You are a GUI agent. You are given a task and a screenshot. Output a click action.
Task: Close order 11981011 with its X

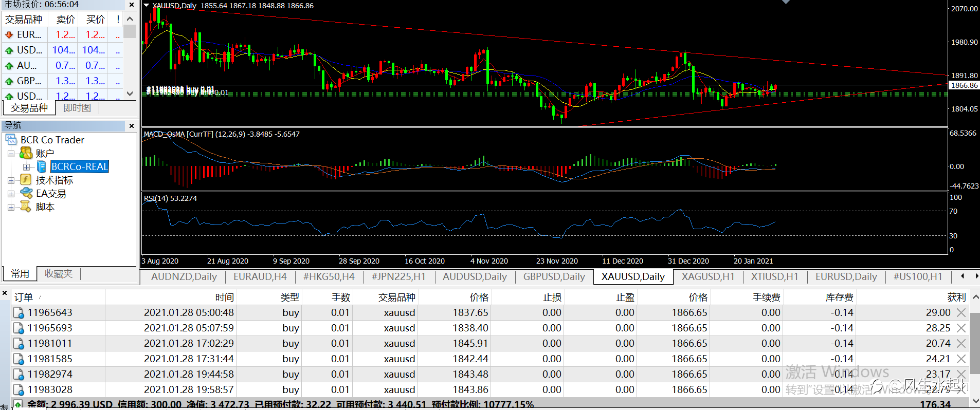[x=961, y=343]
